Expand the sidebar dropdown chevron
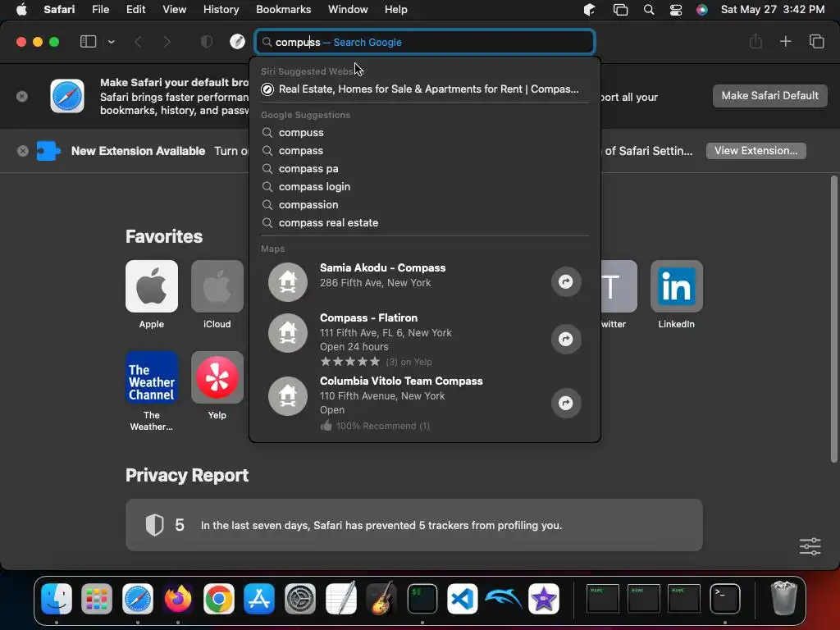The height and width of the screenshot is (630, 840). [x=112, y=42]
